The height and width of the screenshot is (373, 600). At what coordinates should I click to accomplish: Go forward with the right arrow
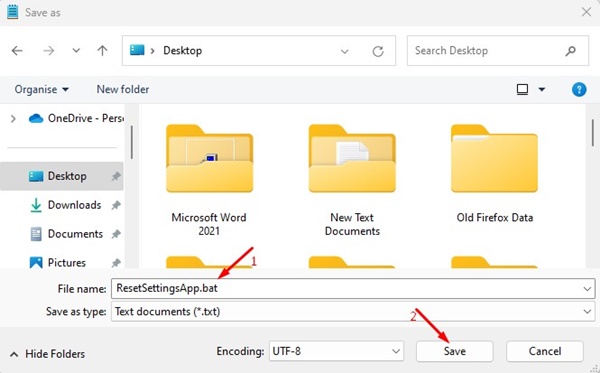pyautogui.click(x=49, y=50)
